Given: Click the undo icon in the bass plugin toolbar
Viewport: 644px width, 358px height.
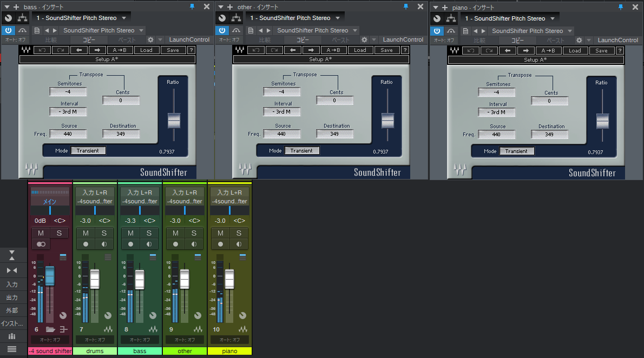Looking at the screenshot, I should coord(42,50).
